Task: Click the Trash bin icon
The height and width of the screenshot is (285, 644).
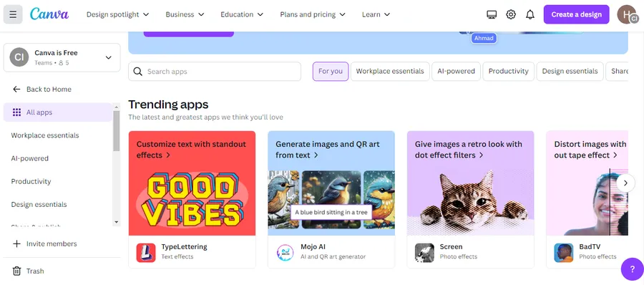Action: click(x=16, y=271)
